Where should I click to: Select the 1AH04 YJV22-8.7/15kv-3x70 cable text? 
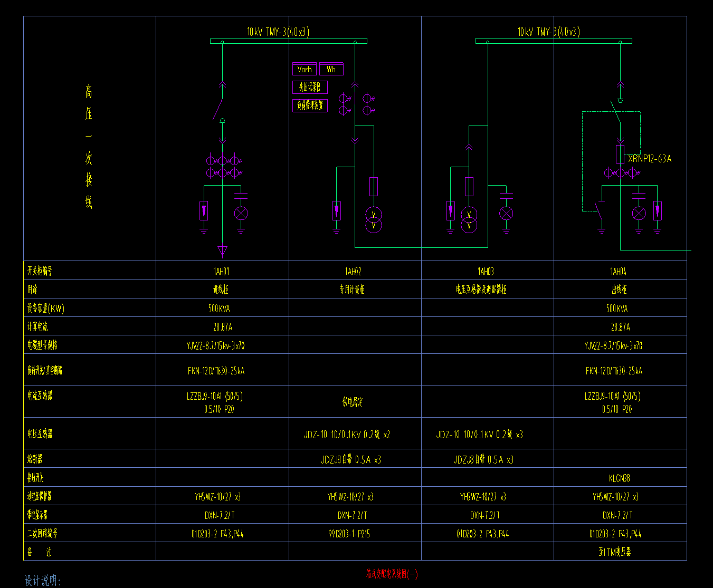613,346
